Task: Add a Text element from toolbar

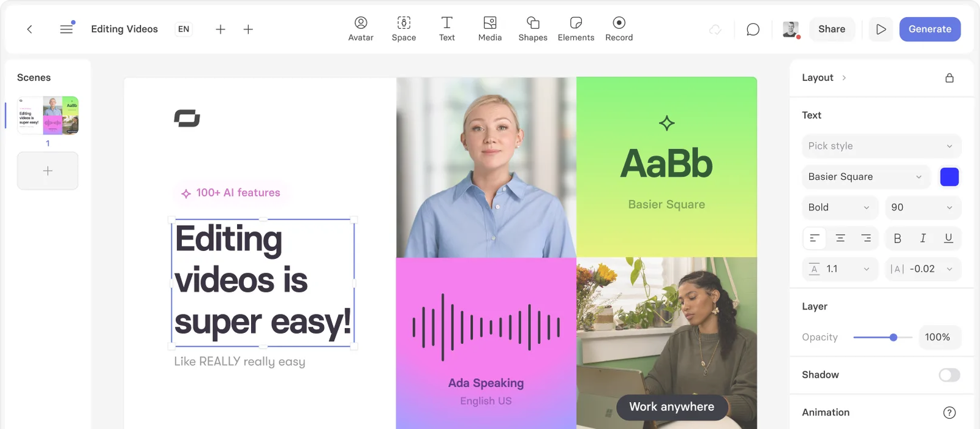Action: [447, 29]
